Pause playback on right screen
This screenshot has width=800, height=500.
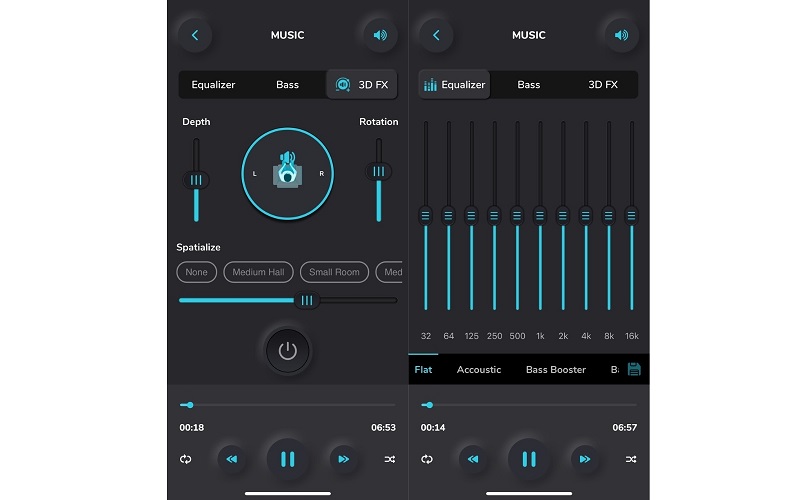[529, 459]
